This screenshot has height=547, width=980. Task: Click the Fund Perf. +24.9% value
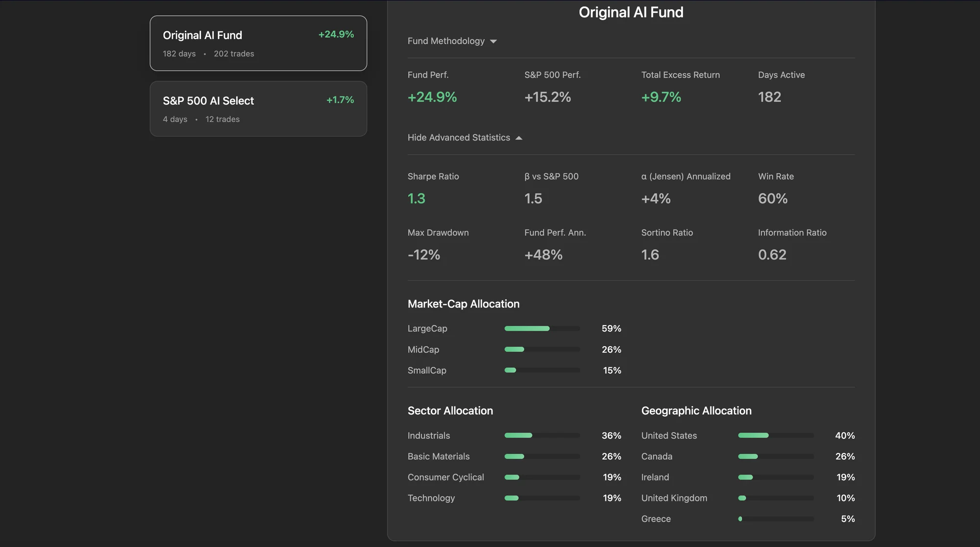click(x=432, y=97)
